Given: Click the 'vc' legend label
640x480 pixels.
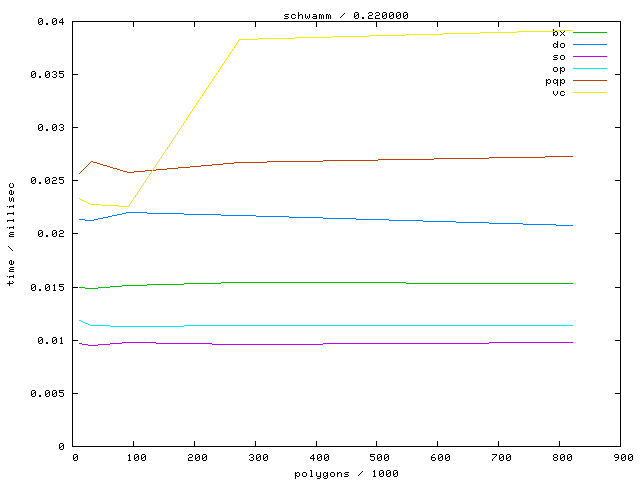Looking at the screenshot, I should coord(558,92).
